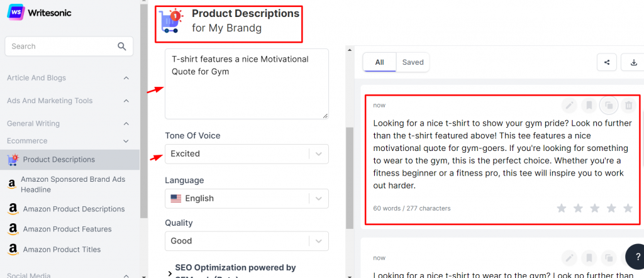Image resolution: width=644 pixels, height=278 pixels.
Task: Open Amazon Product Descriptions in sidebar
Action: coord(74,209)
